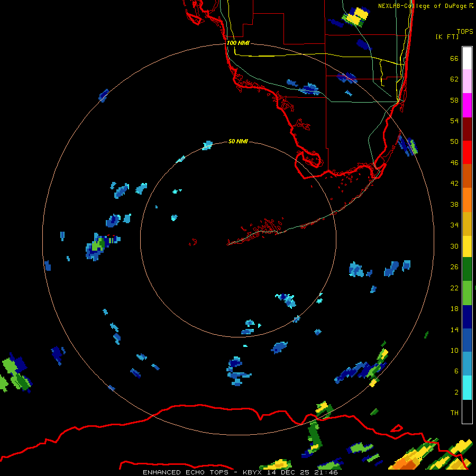Click the '50 NMI' range ring label
Image resolution: width=476 pixels, height=476 pixels.
click(x=238, y=141)
